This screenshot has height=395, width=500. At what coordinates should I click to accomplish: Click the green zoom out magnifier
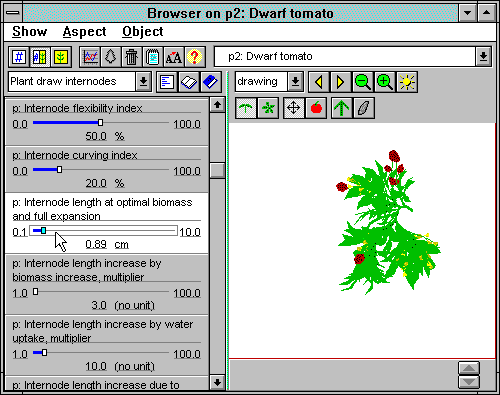pos(363,82)
